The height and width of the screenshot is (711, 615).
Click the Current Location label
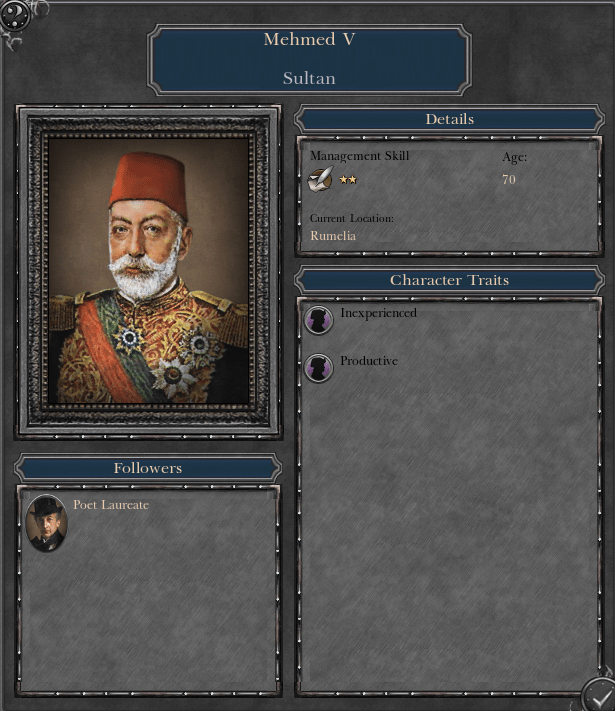pyautogui.click(x=352, y=218)
